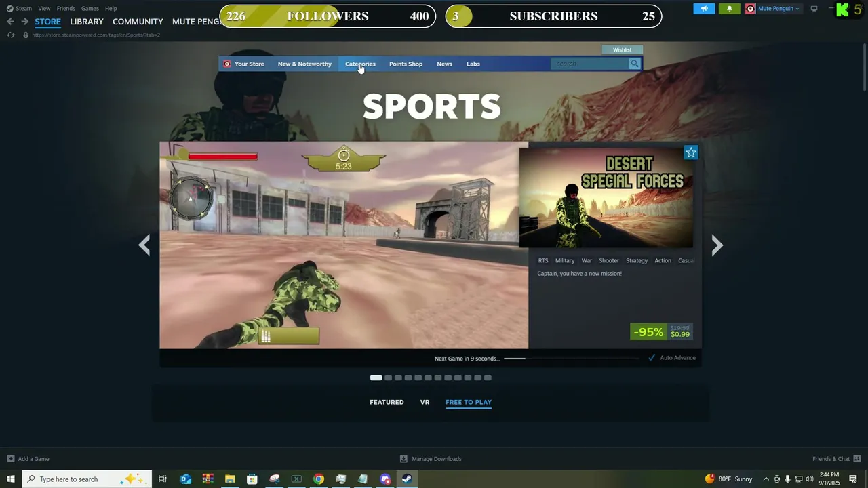Open the Friends & Chat icon
The width and height of the screenshot is (868, 488).
coord(856,459)
